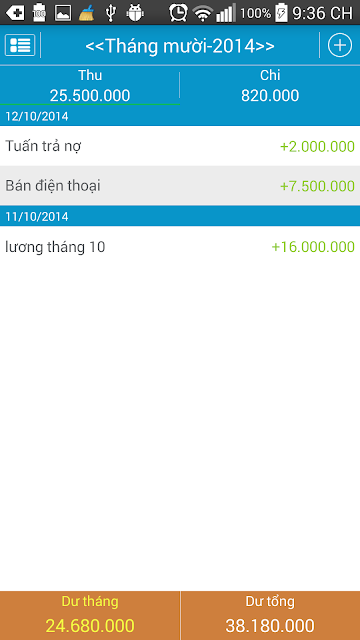Viewport: 360px width, 640px height.
Task: Tap the picture notification icon
Action: point(63,13)
